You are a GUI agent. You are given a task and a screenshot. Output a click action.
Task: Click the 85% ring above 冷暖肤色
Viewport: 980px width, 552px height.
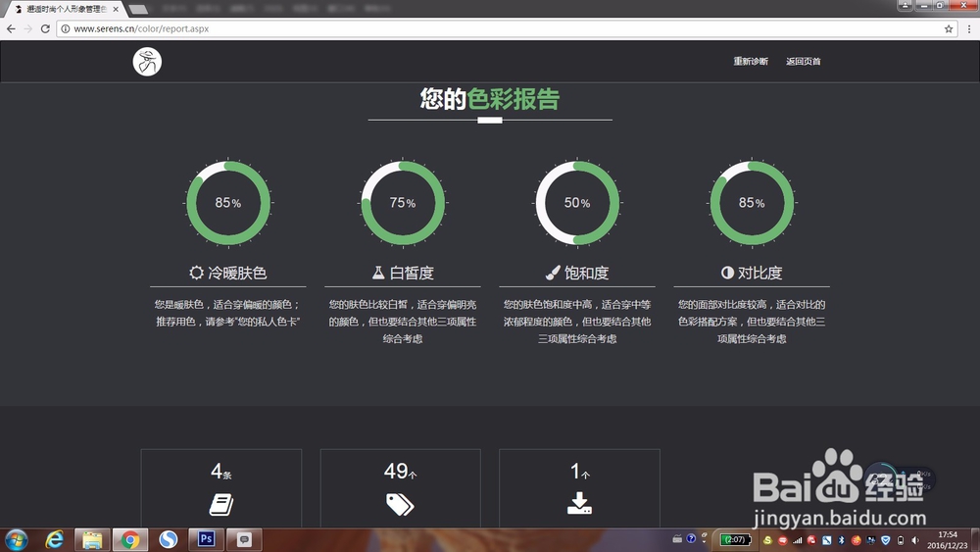click(x=228, y=203)
